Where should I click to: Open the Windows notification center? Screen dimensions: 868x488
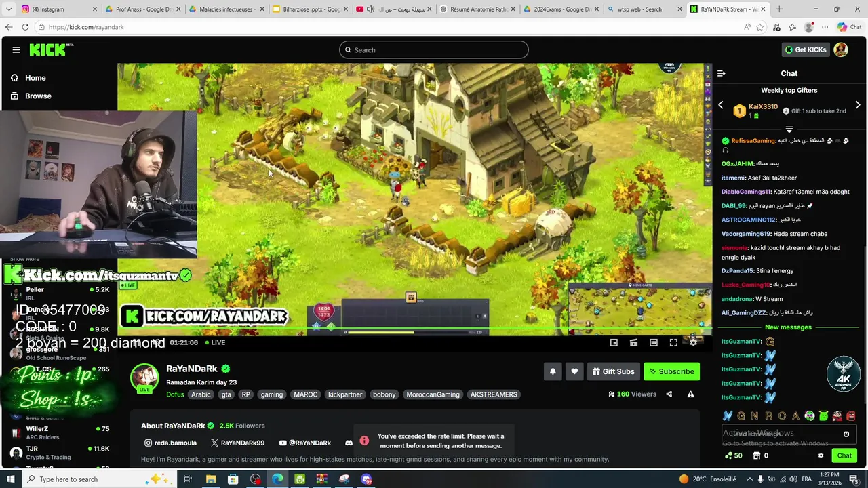pyautogui.click(x=853, y=479)
